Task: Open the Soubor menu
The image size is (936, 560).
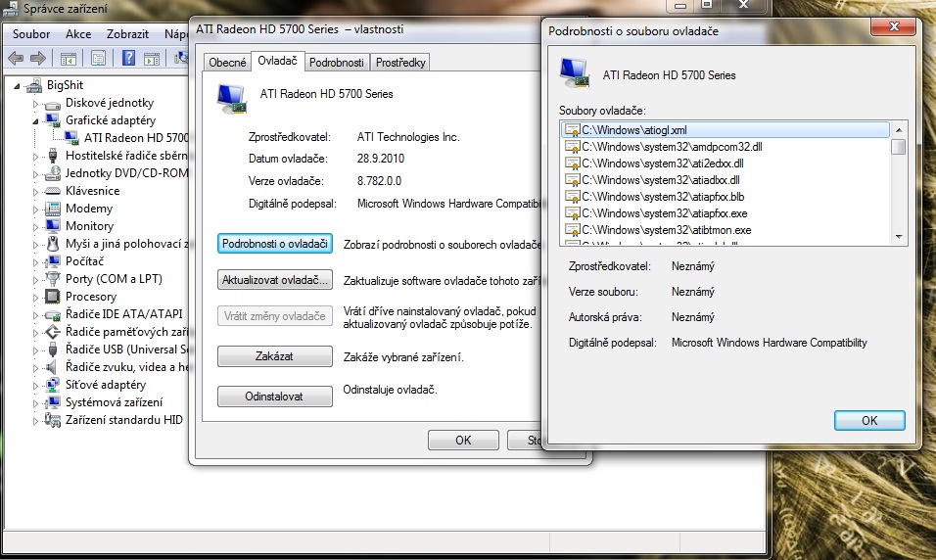Action: (31, 34)
